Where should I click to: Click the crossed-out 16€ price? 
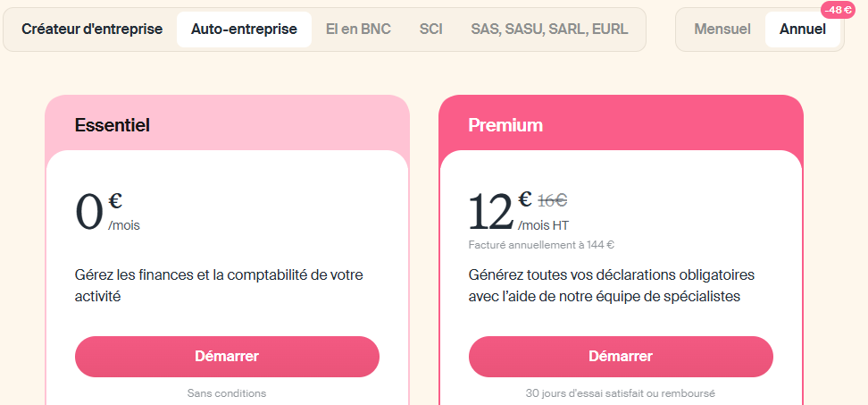coord(552,201)
